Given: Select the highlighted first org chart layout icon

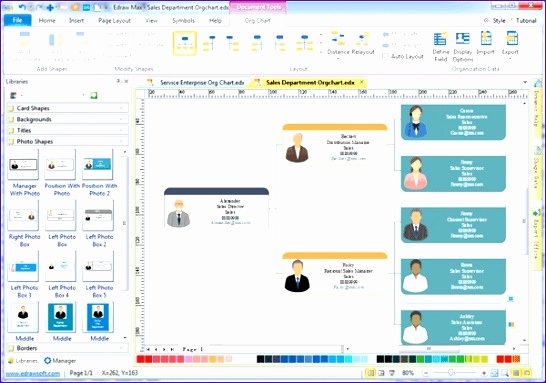Looking at the screenshot, I should tap(185, 43).
